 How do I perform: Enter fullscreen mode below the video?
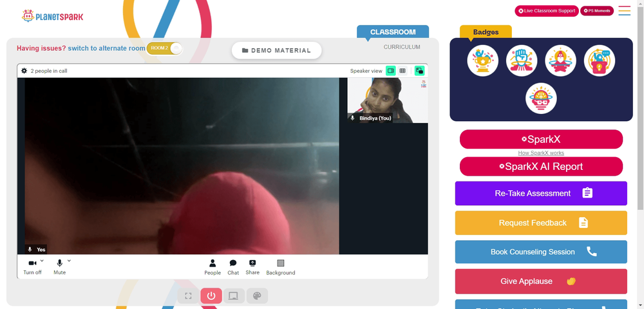[189, 296]
